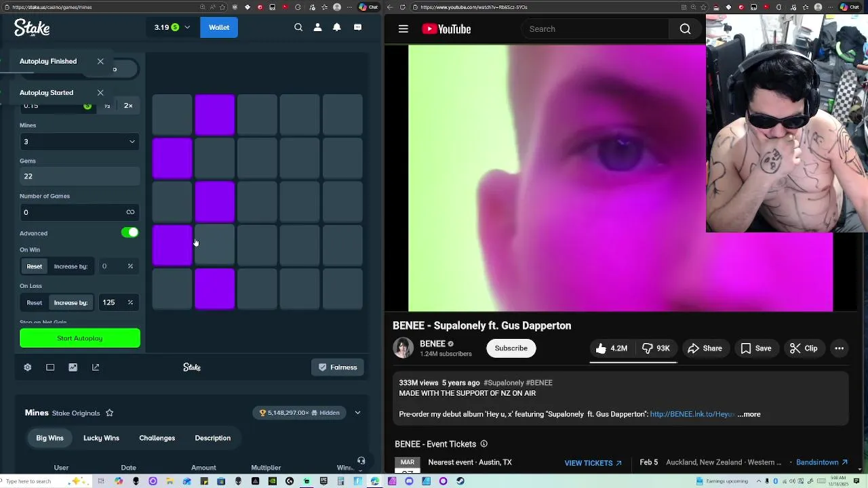
Task: Click the YouTube search magnifier button
Action: (685, 28)
